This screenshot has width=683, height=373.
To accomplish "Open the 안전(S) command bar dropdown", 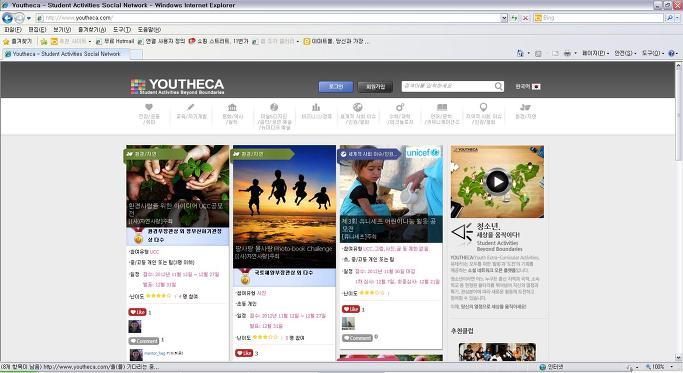I will click(625, 53).
